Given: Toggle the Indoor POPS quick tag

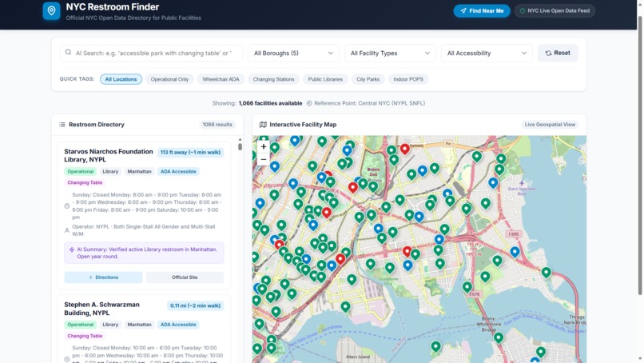Looking at the screenshot, I should point(408,79).
